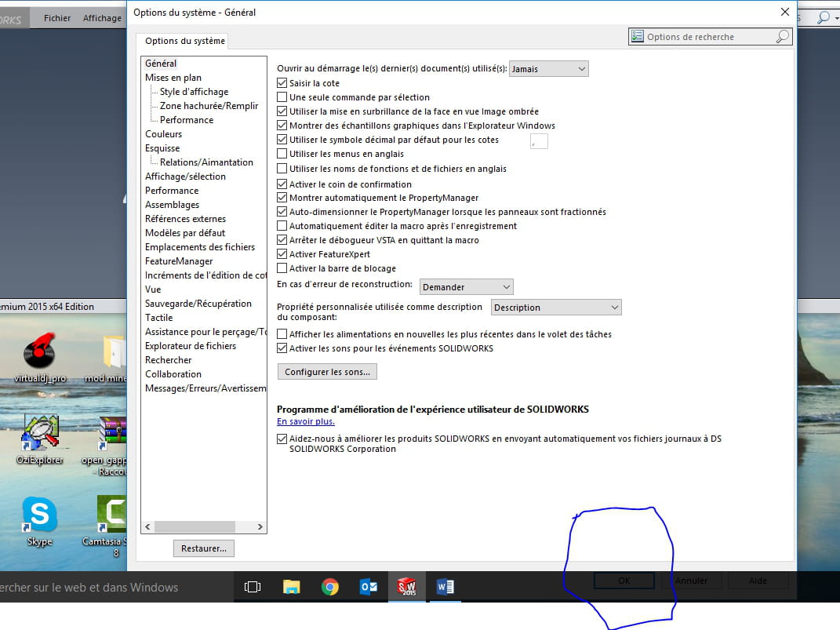
Task: Confirm the options with the OK button
Action: 624,581
